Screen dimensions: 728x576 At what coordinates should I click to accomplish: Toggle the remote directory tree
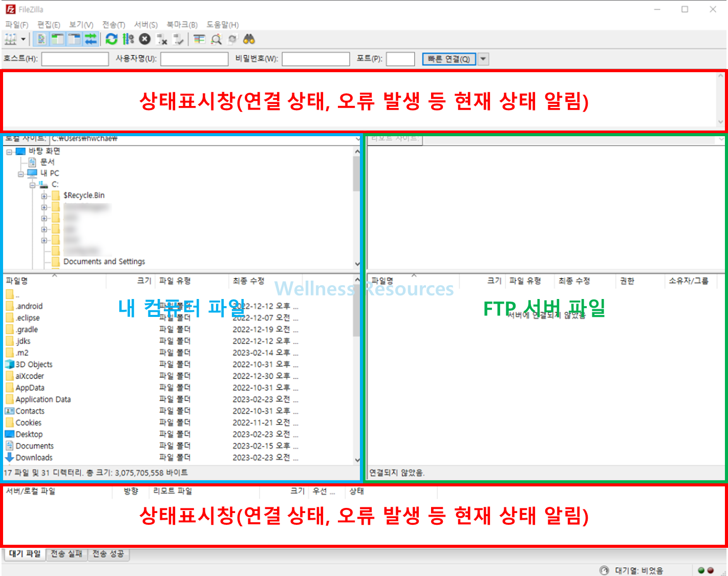[74, 39]
